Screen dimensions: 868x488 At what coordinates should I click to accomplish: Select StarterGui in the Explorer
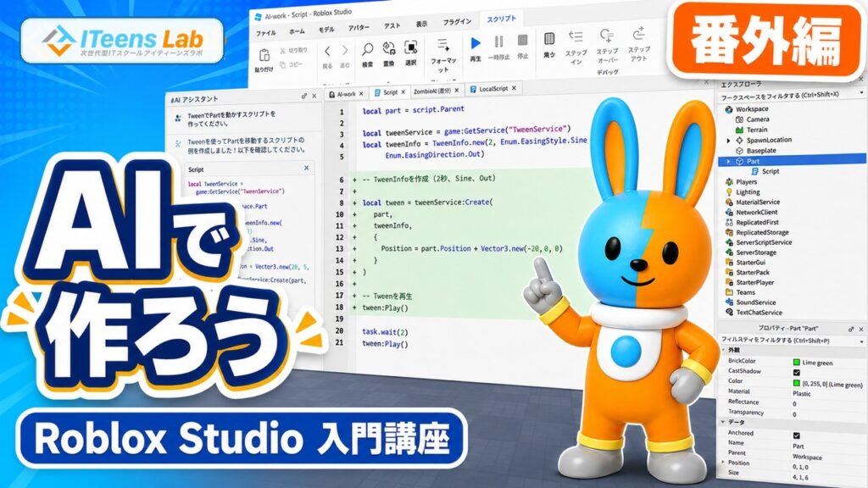[750, 263]
